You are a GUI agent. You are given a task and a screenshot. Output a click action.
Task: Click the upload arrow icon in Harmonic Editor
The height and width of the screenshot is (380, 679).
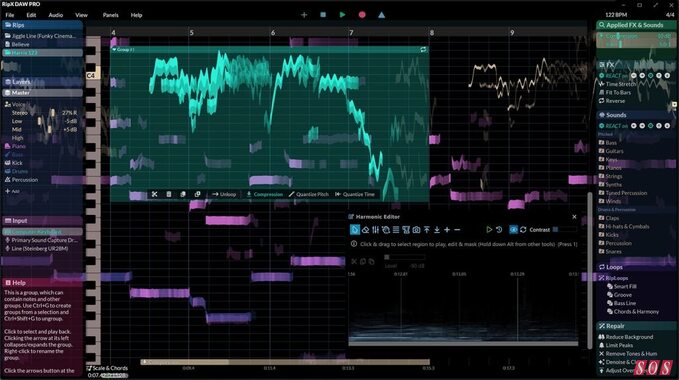427,230
